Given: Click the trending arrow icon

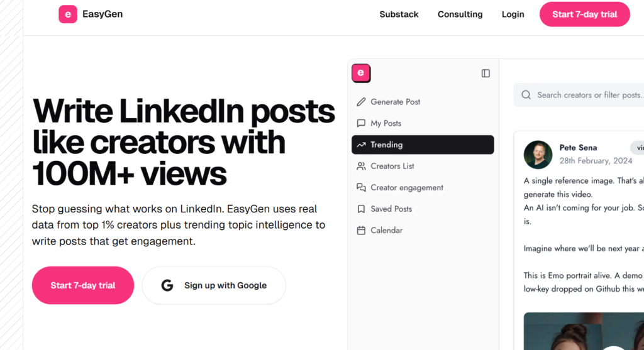Looking at the screenshot, I should click(x=361, y=145).
